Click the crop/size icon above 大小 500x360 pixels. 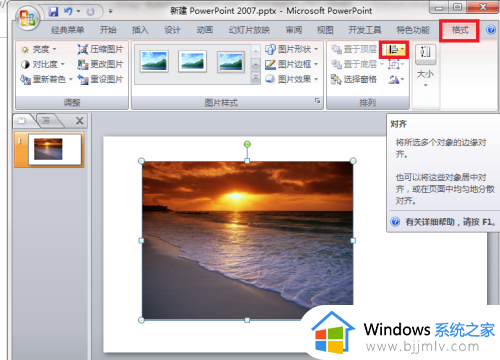tap(425, 53)
